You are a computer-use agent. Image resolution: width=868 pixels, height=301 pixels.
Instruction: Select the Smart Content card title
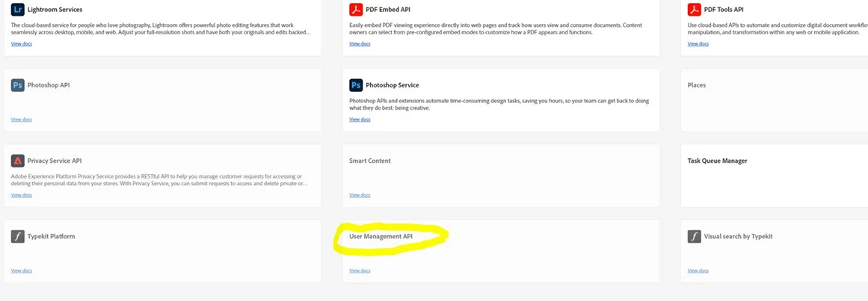pyautogui.click(x=370, y=161)
